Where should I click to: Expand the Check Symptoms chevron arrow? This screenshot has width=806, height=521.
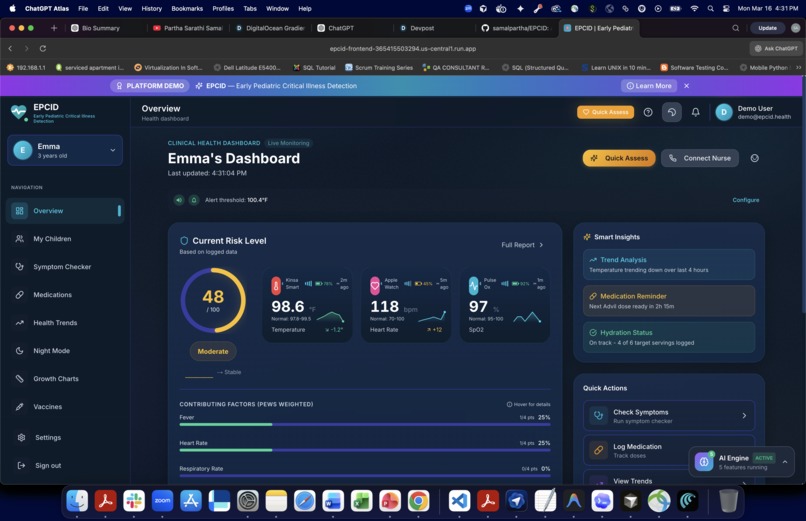(744, 416)
